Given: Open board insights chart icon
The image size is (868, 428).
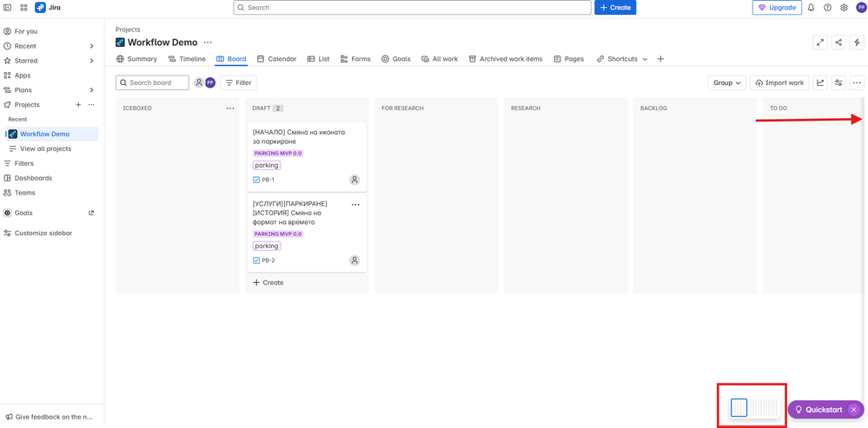Looking at the screenshot, I should click(x=820, y=82).
